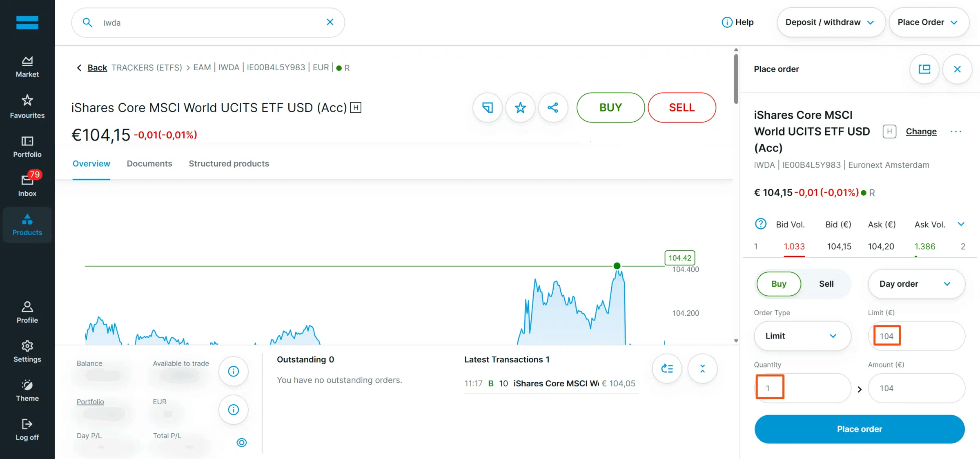
Task: Click the ask price 104,20
Action: point(881,247)
